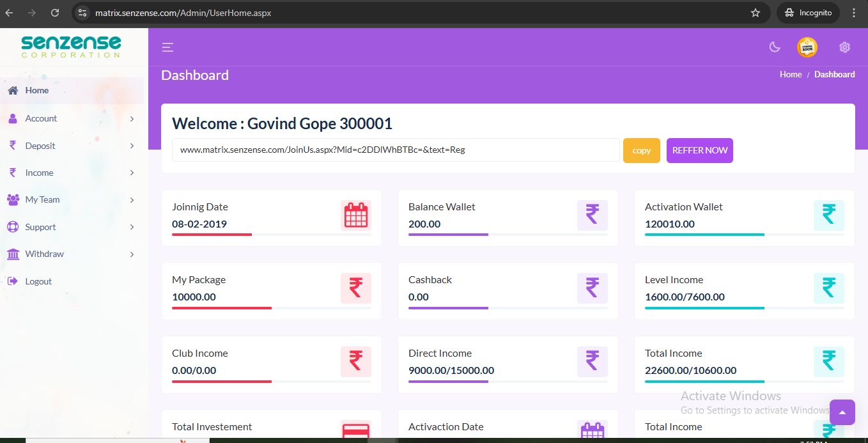The width and height of the screenshot is (868, 443).
Task: Click the Income rupee icon in sidebar
Action: tap(13, 173)
